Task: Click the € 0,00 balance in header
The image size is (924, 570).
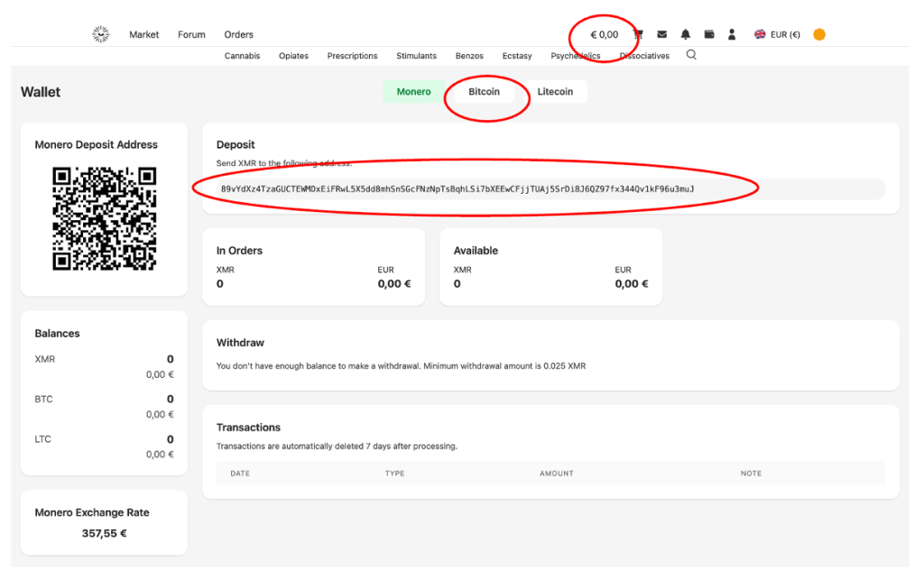Action: [x=604, y=34]
